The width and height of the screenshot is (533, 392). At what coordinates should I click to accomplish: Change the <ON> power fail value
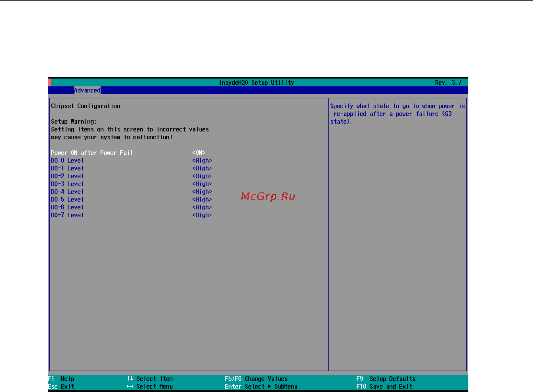click(x=199, y=153)
